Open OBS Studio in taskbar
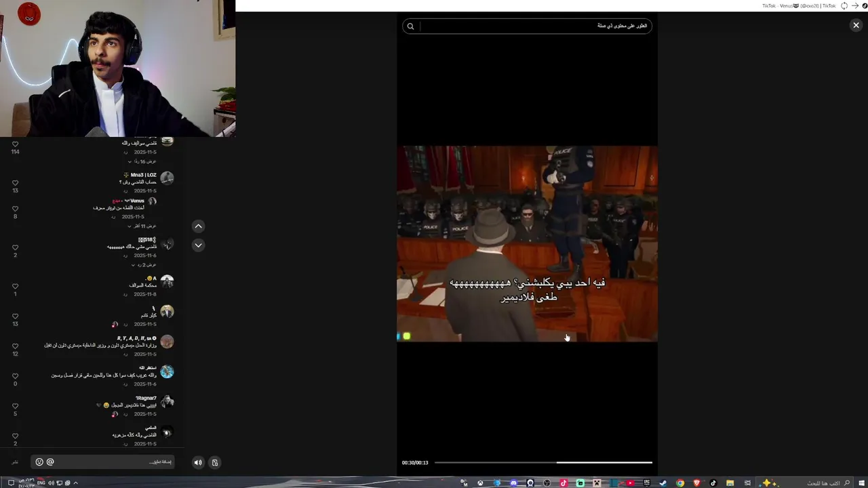 pyautogui.click(x=547, y=483)
